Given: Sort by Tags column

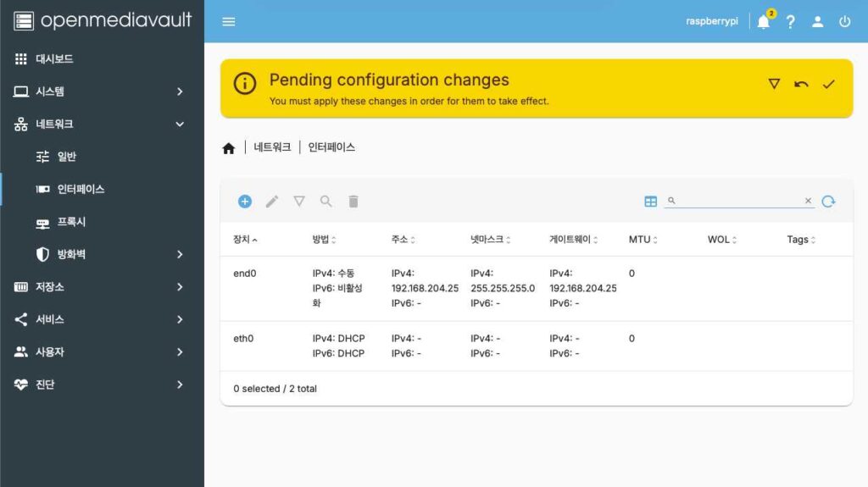Looking at the screenshot, I should tap(801, 240).
